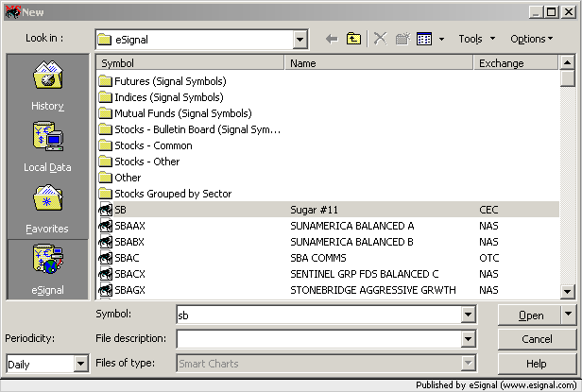Click the security icon beside SB
This screenshot has height=392, width=582.
tap(106, 210)
